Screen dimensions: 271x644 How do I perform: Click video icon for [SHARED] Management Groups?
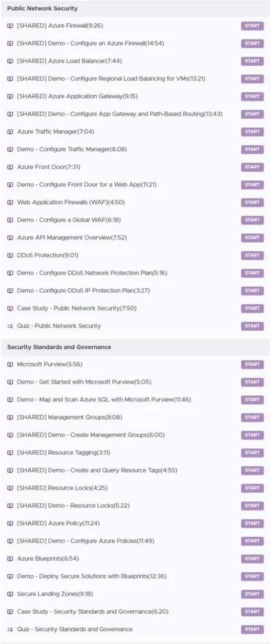click(x=10, y=418)
